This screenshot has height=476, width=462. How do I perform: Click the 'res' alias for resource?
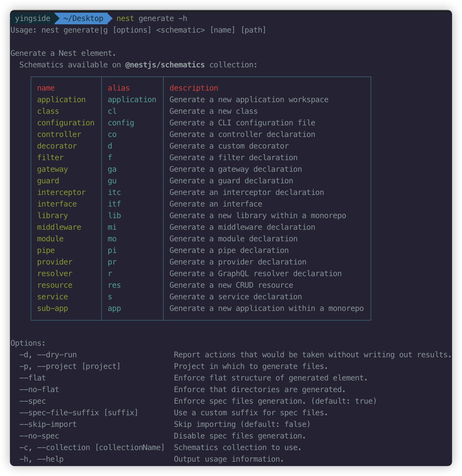[114, 285]
